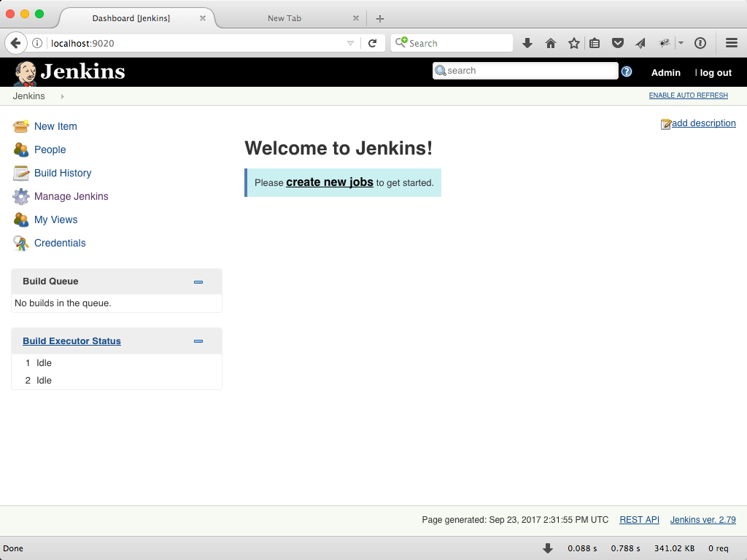
Task: Click the Jenkins ver. 2.79 link
Action: pyautogui.click(x=703, y=519)
